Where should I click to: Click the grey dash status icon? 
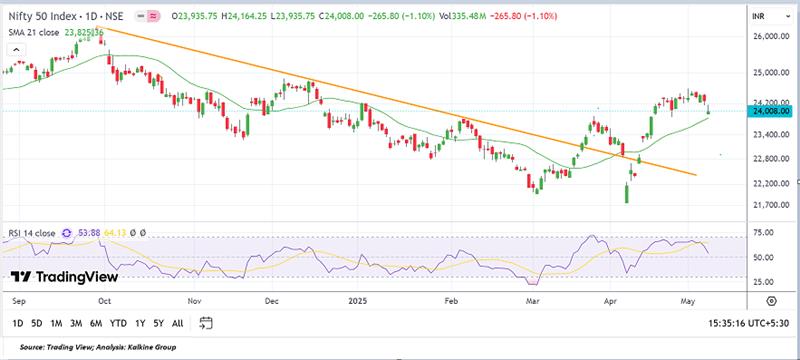[140, 16]
